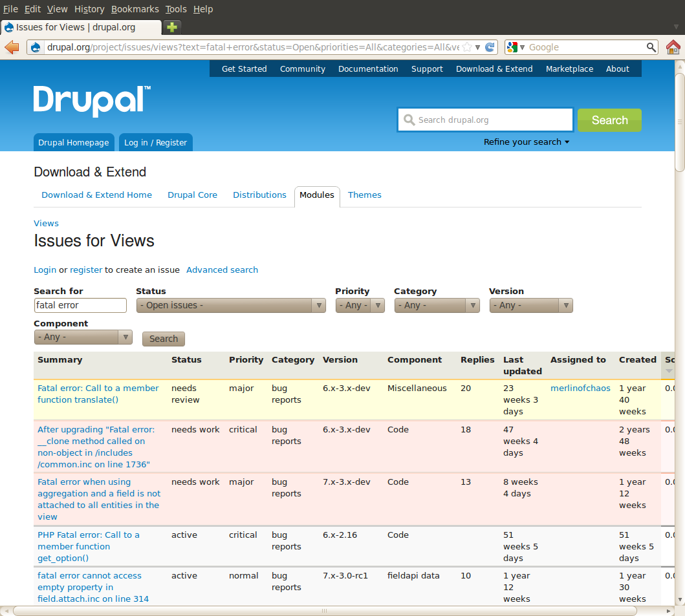Open the URL history dropdown arrow
Screen dimensions: 685x616
[478, 47]
